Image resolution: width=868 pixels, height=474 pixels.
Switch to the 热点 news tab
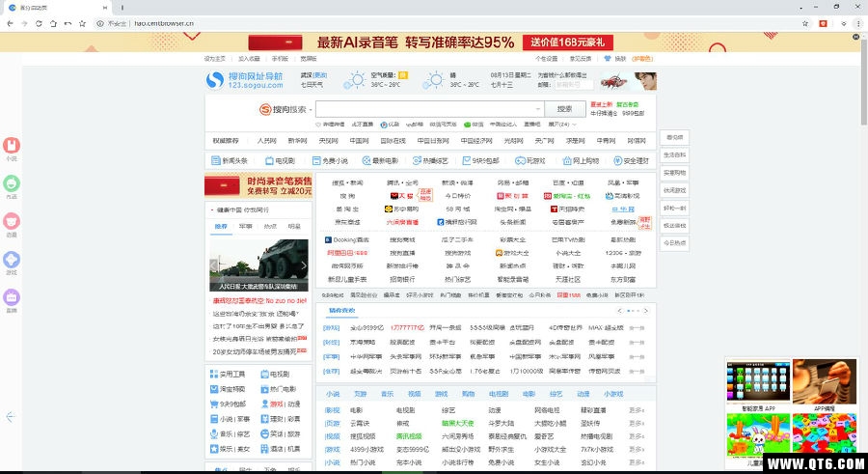[270, 227]
